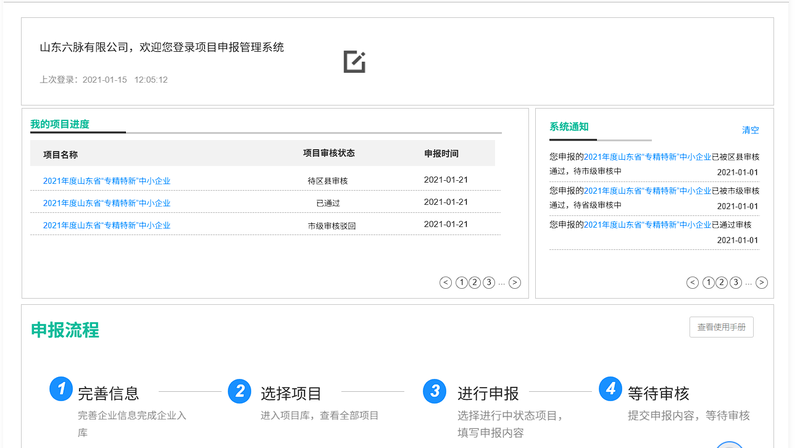Go to next page in system notifications pagination
This screenshot has width=800, height=448.
coord(761,283)
